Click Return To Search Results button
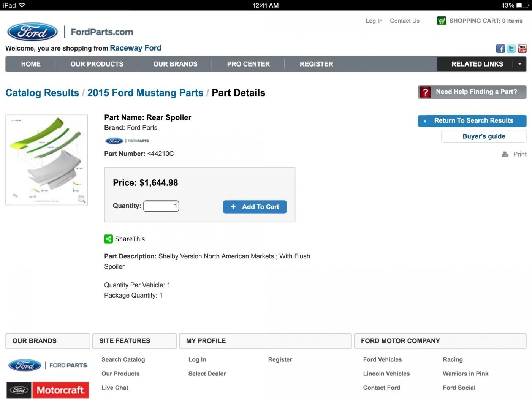Image resolution: width=532 pixels, height=399 pixels. pyautogui.click(x=472, y=121)
